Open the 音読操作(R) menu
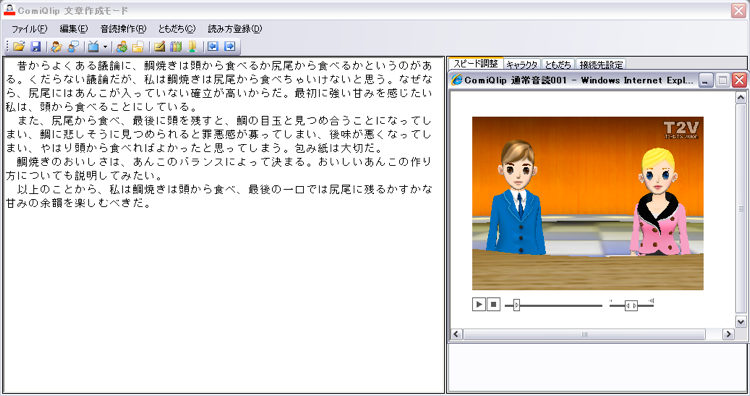Viewport: 750px width, 396px height. coord(123,29)
